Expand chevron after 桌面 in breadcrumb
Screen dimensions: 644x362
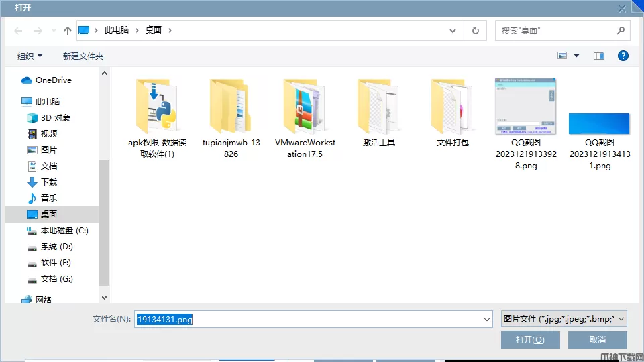tap(170, 30)
